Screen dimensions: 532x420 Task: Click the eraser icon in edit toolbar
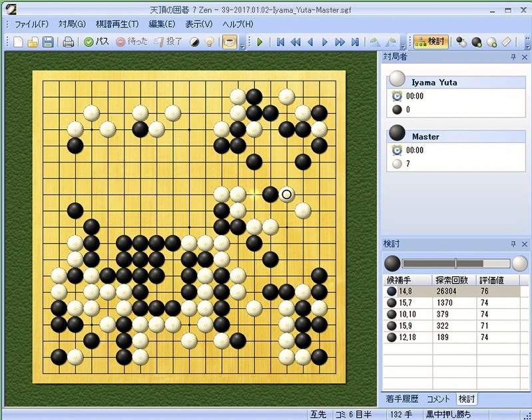pyautogui.click(x=507, y=42)
